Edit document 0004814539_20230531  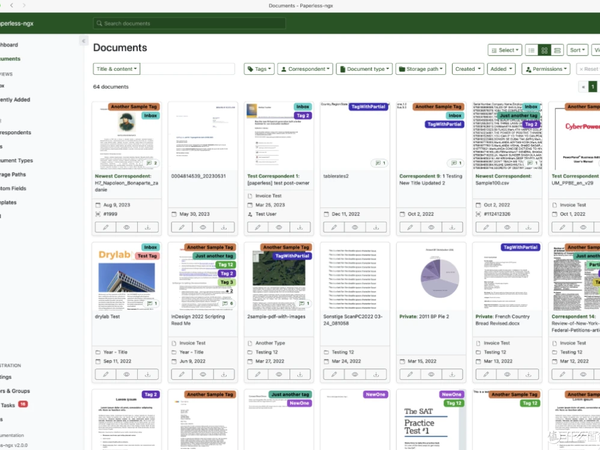pyautogui.click(x=182, y=227)
